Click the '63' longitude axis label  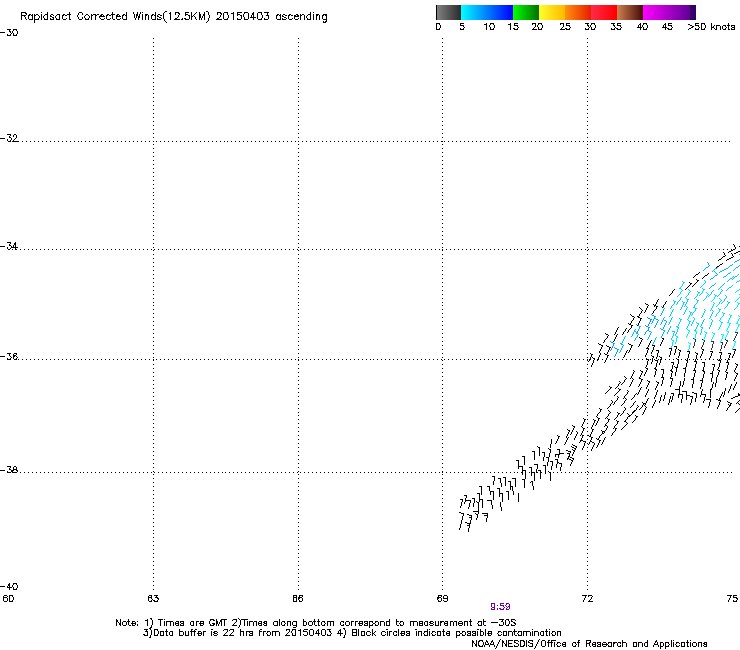point(153,599)
